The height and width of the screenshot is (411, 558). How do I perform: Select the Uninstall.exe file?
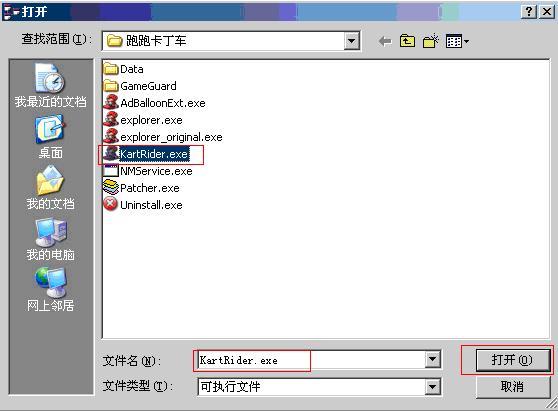pos(143,205)
